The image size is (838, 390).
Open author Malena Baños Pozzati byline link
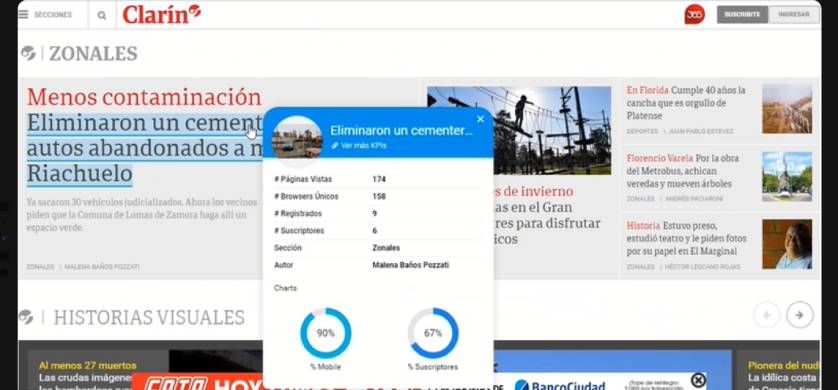102,266
